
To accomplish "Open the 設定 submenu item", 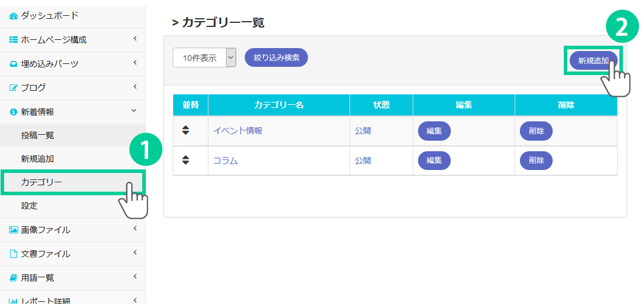I will click(29, 206).
